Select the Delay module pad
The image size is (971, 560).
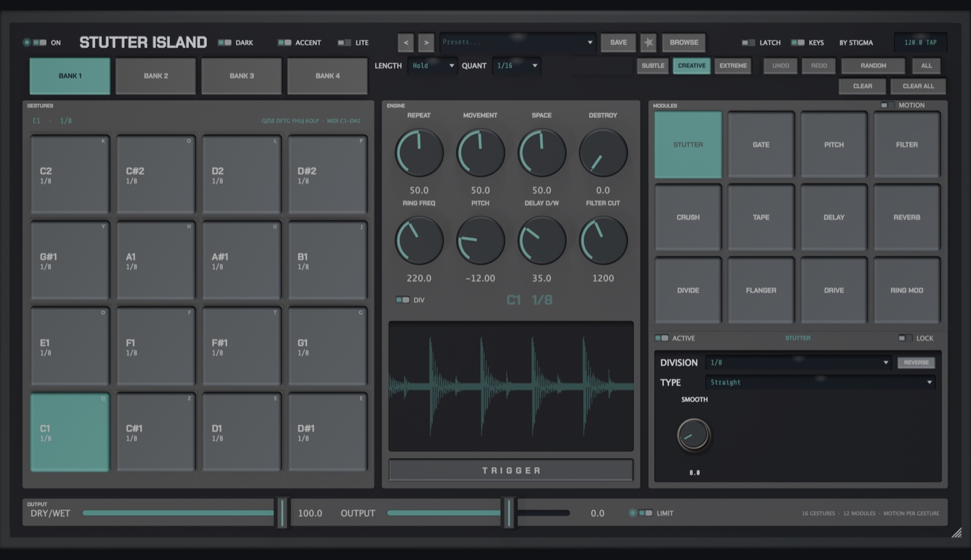[834, 217]
